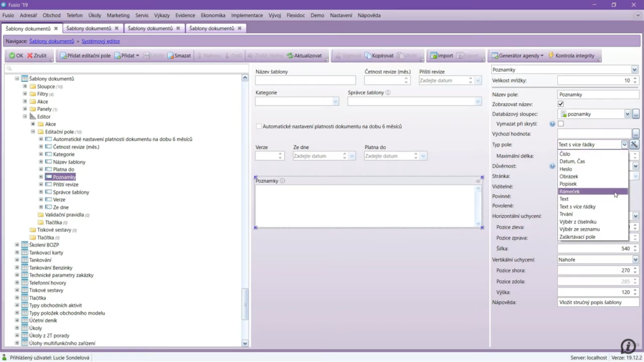Uncheck the Zobrazovat název checkbox
The height and width of the screenshot is (362, 644).
point(561,104)
